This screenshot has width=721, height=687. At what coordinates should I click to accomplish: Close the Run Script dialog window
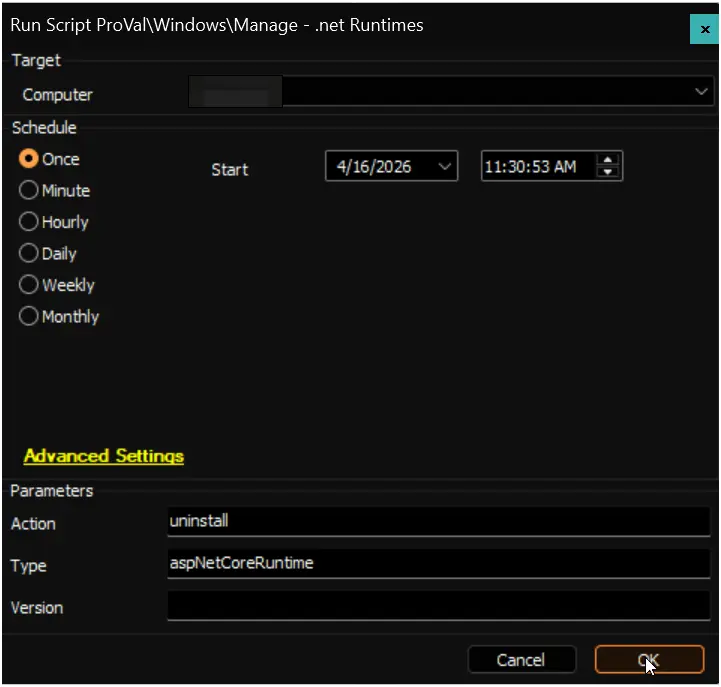point(704,29)
